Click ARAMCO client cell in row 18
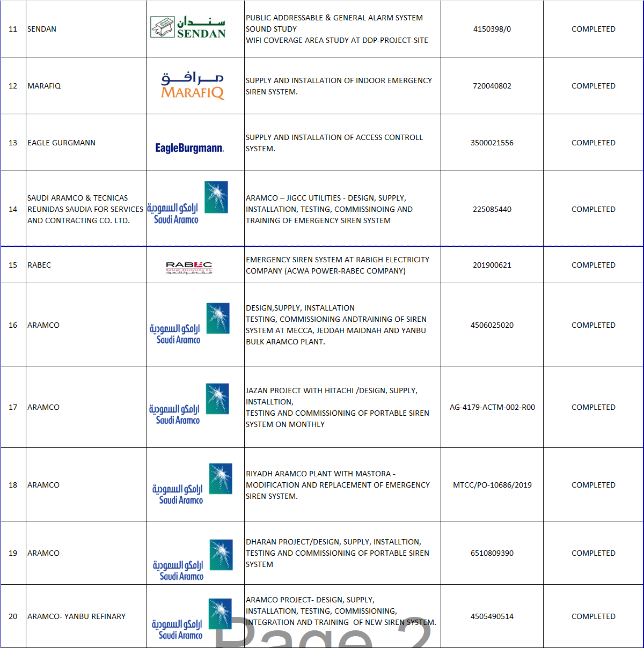 pyautogui.click(x=86, y=485)
